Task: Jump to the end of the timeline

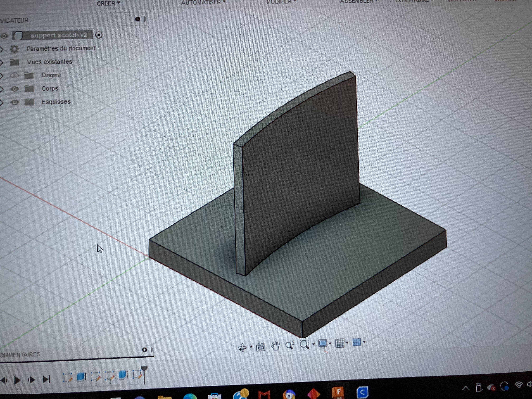Action: 46,379
